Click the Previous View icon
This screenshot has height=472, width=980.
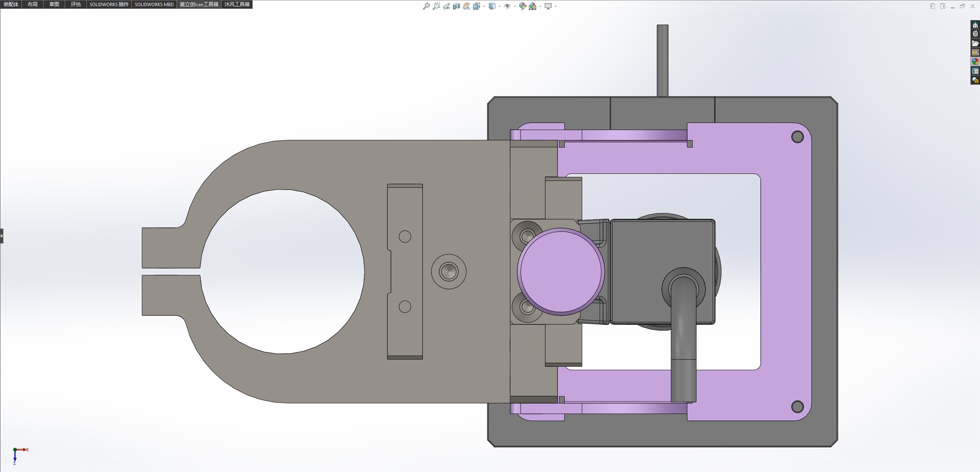point(446,6)
